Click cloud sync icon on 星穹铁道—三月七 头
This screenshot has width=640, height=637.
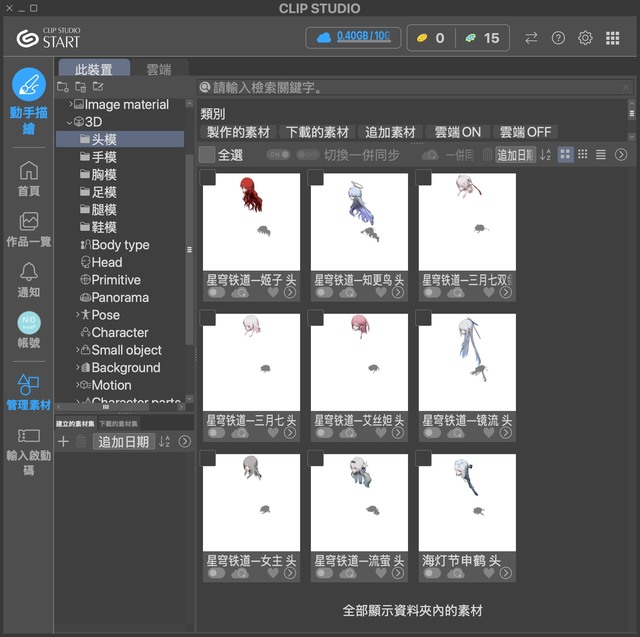tap(240, 433)
